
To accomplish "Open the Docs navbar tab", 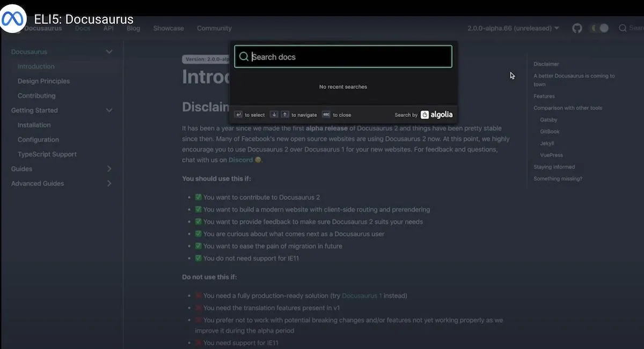I will (x=83, y=28).
